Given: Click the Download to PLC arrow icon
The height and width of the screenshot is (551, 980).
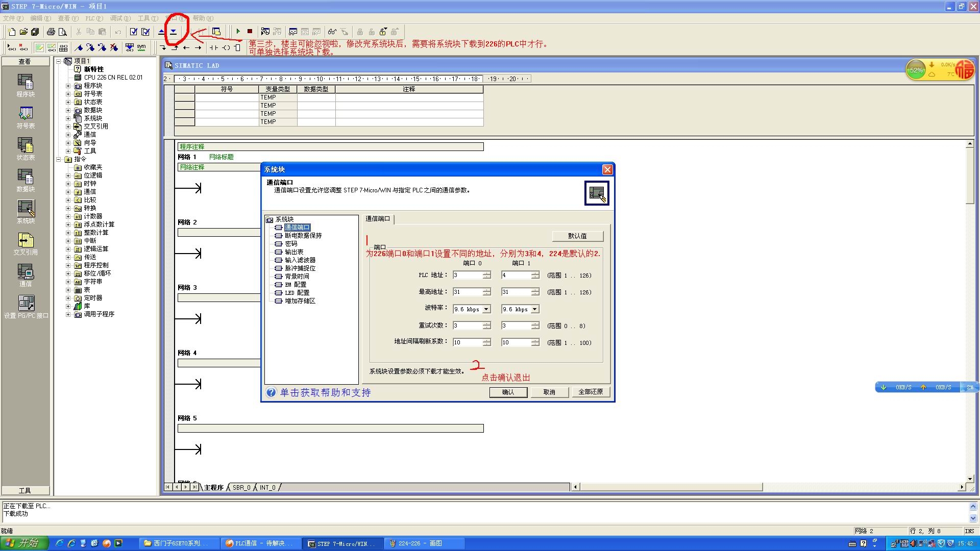Looking at the screenshot, I should point(174,32).
